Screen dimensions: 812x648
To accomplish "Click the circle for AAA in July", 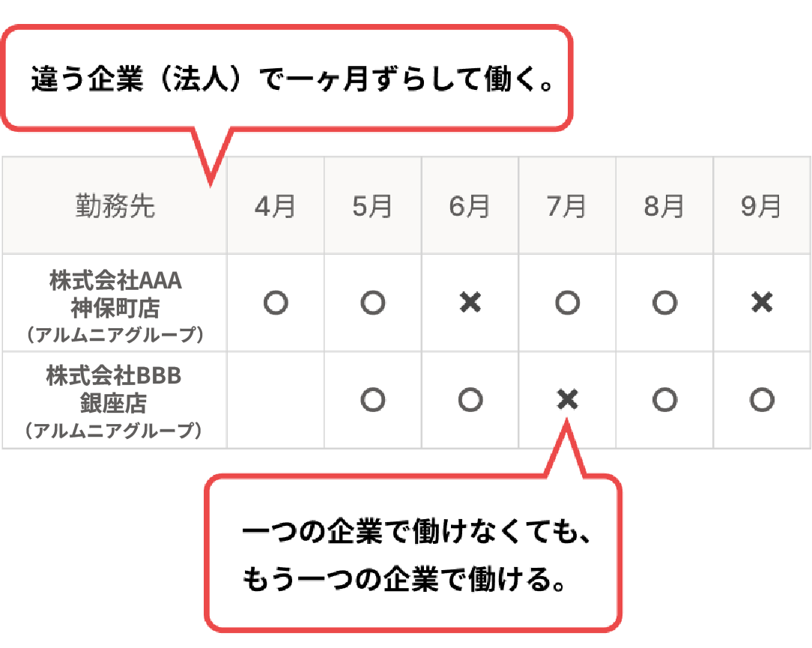I will [568, 303].
